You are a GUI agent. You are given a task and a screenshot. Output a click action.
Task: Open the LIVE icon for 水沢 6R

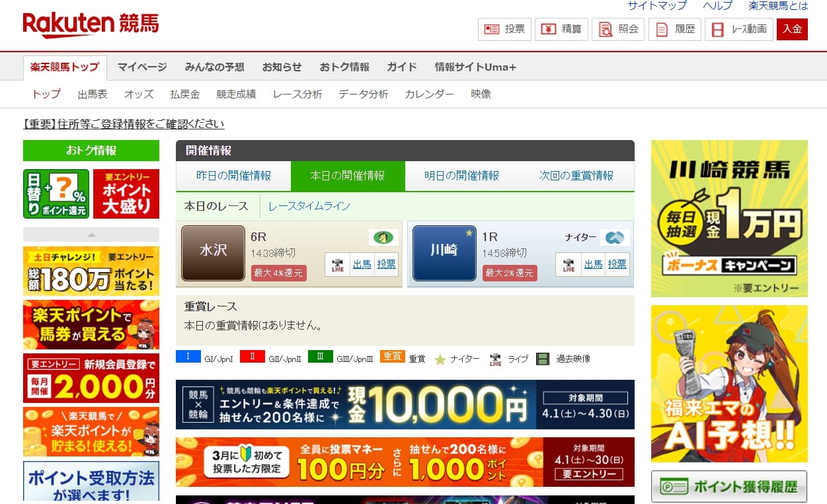337,264
